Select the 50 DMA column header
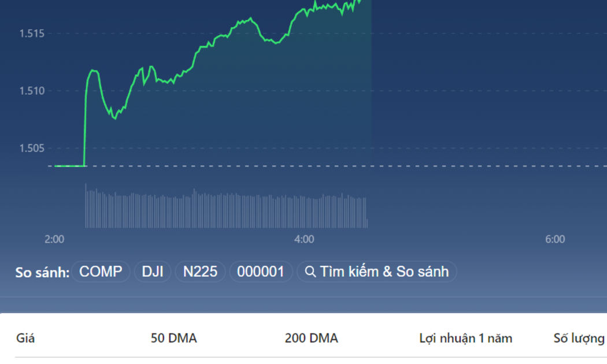The image size is (607, 364). (173, 338)
